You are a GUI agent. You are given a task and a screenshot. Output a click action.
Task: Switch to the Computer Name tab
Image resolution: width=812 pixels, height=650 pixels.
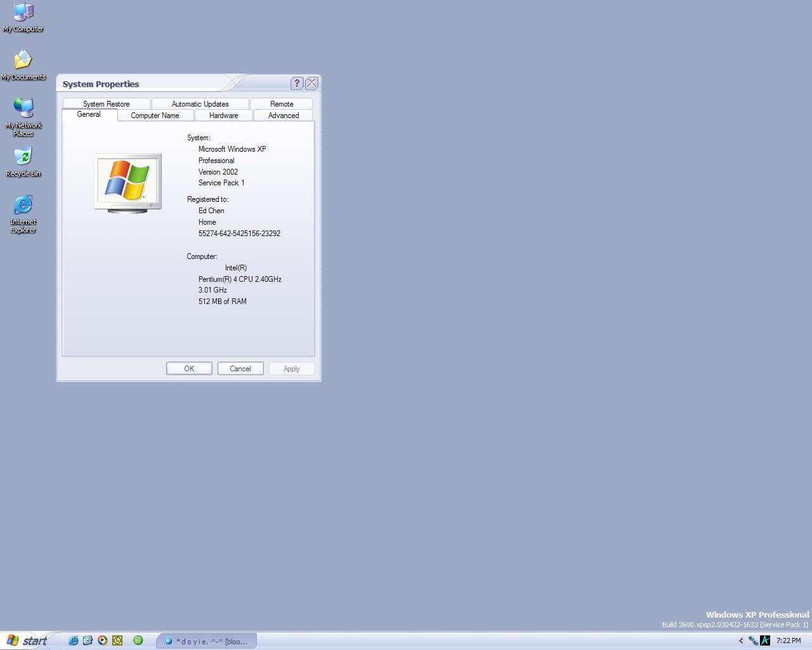point(155,116)
